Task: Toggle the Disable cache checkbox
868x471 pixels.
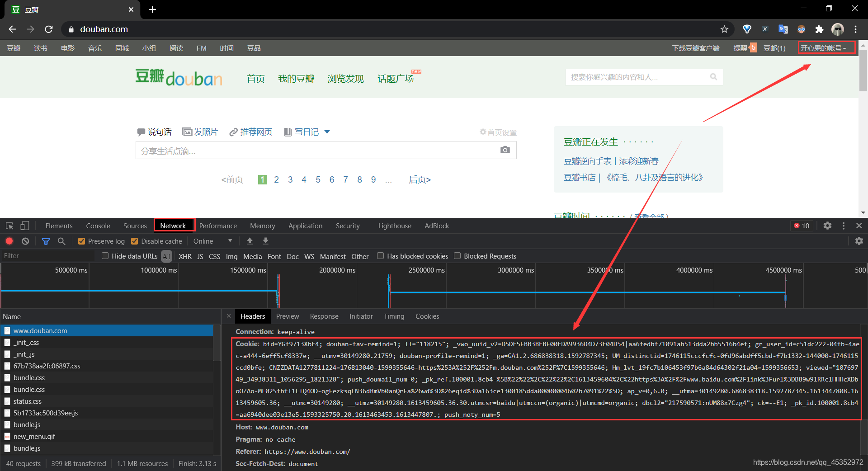Action: (134, 241)
